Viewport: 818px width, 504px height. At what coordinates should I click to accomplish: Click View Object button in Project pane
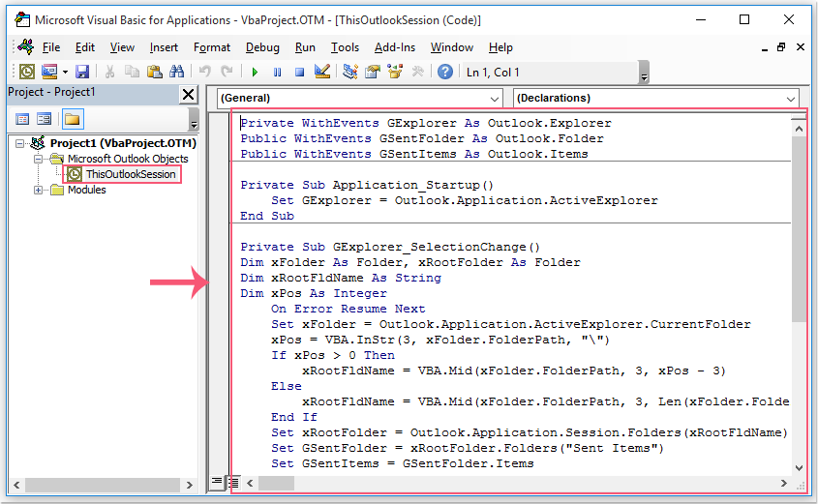pos(45,119)
